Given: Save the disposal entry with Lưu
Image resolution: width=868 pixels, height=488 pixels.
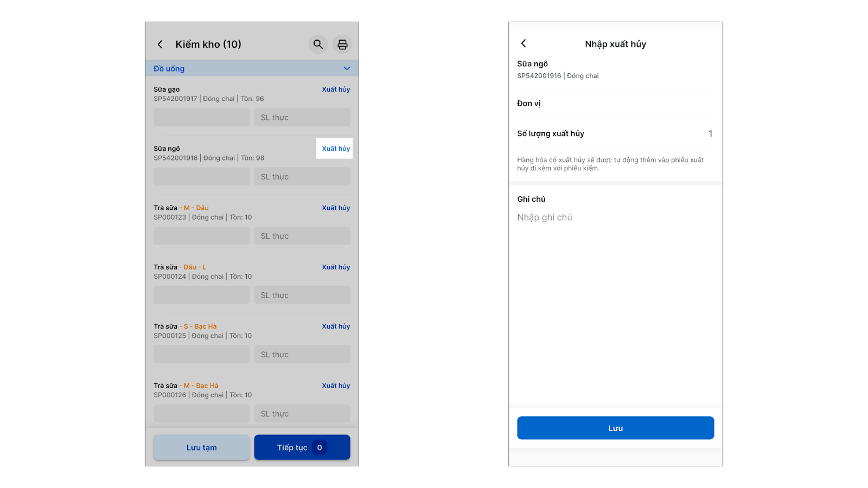Looking at the screenshot, I should [x=615, y=428].
